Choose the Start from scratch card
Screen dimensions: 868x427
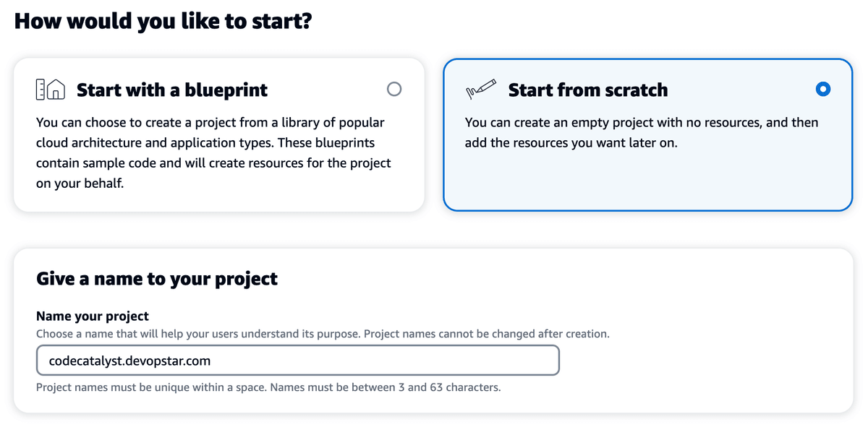pos(647,134)
